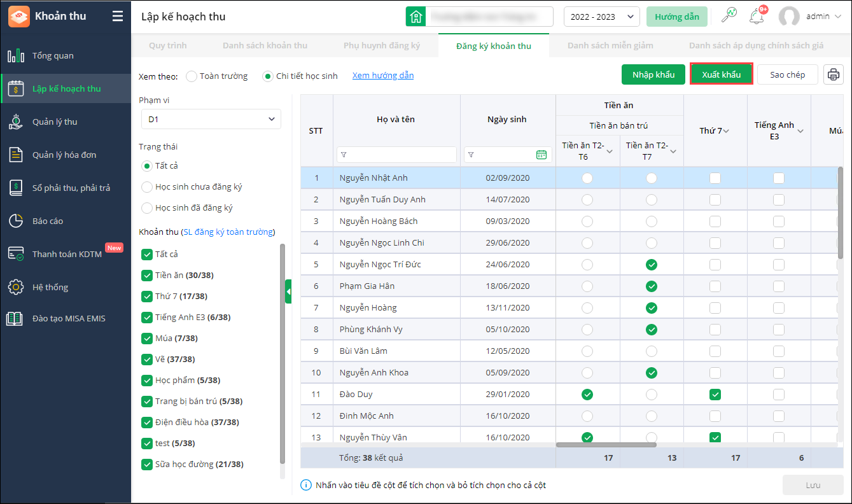This screenshot has width=852, height=504.
Task: Open the Danh sách miễn giảm tab
Action: [x=610, y=46]
